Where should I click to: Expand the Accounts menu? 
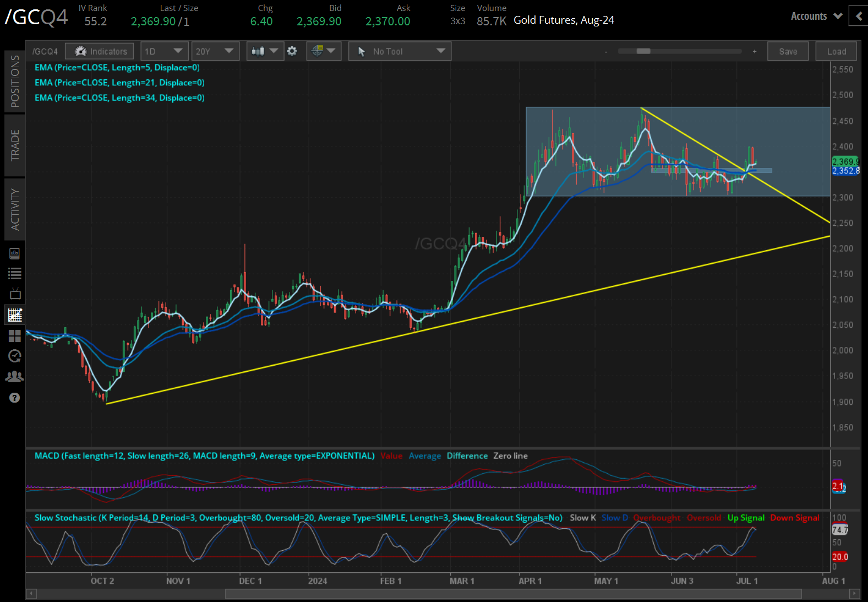816,16
